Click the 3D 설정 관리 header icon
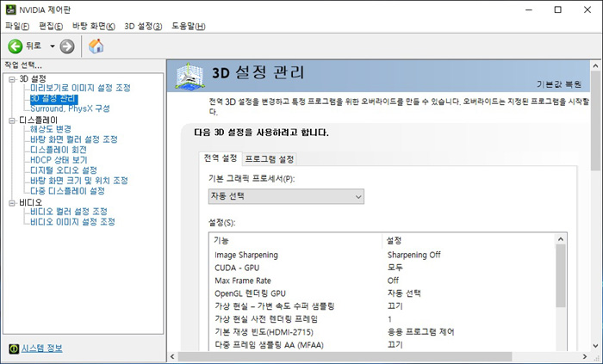This screenshot has width=603, height=364. click(190, 77)
